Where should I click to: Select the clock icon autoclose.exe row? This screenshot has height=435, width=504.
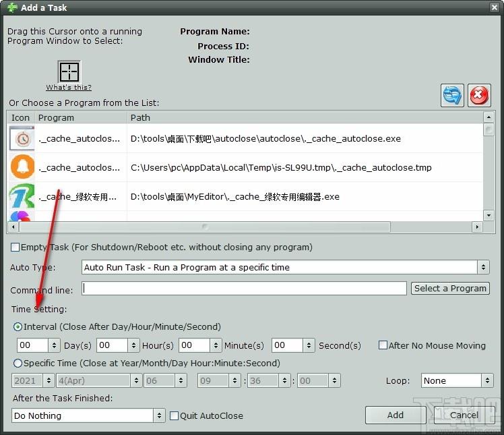pyautogui.click(x=245, y=139)
